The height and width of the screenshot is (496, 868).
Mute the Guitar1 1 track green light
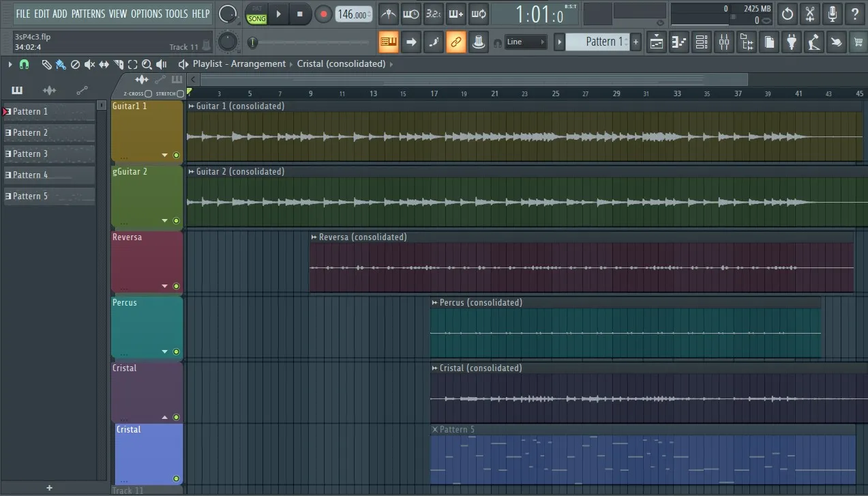(x=176, y=156)
